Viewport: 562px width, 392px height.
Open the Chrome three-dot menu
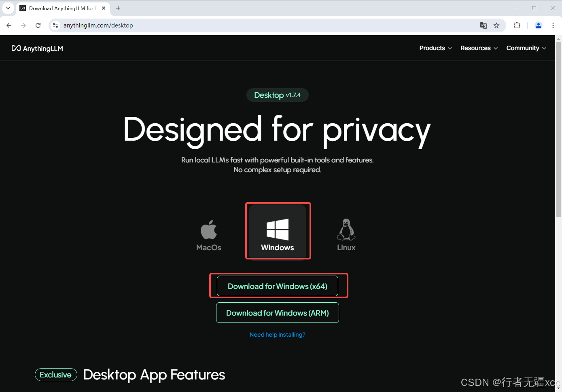553,25
